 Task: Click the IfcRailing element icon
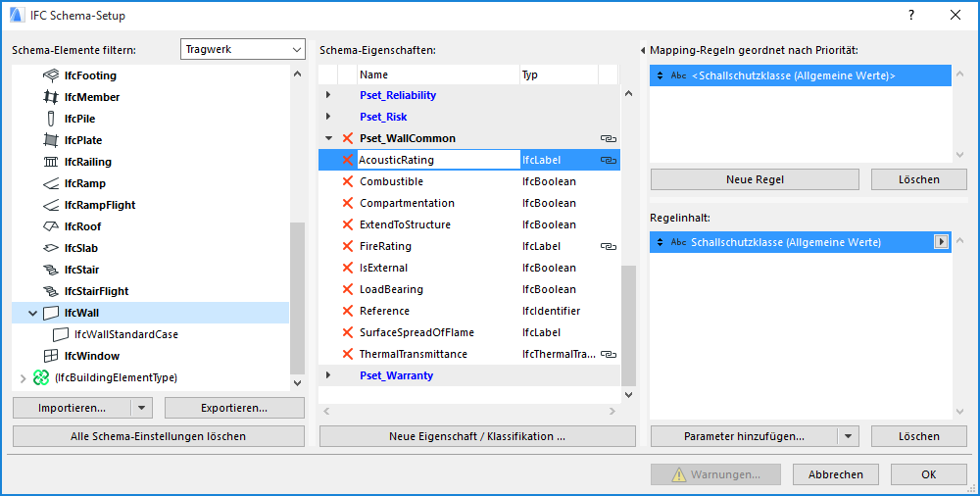point(52,162)
